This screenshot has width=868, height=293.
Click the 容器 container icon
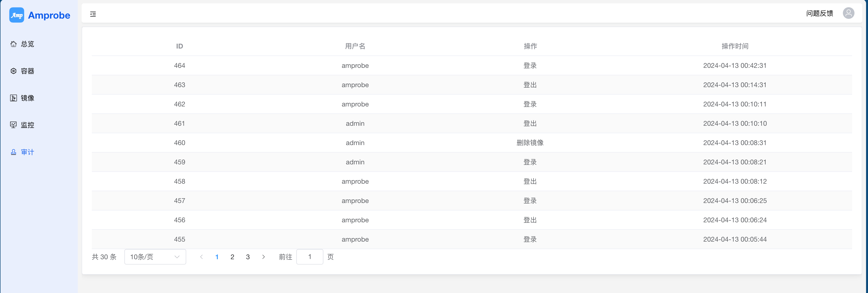(x=14, y=71)
